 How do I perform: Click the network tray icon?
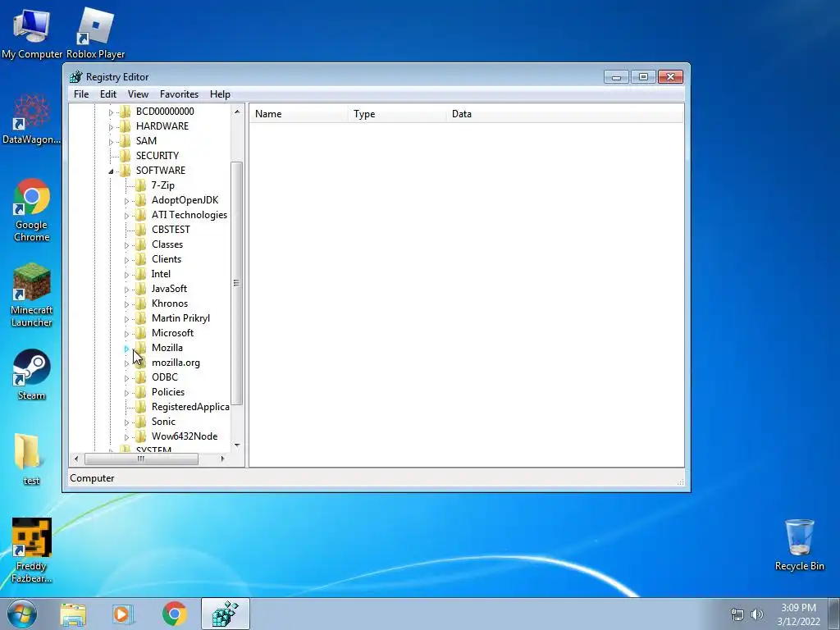tap(737, 614)
